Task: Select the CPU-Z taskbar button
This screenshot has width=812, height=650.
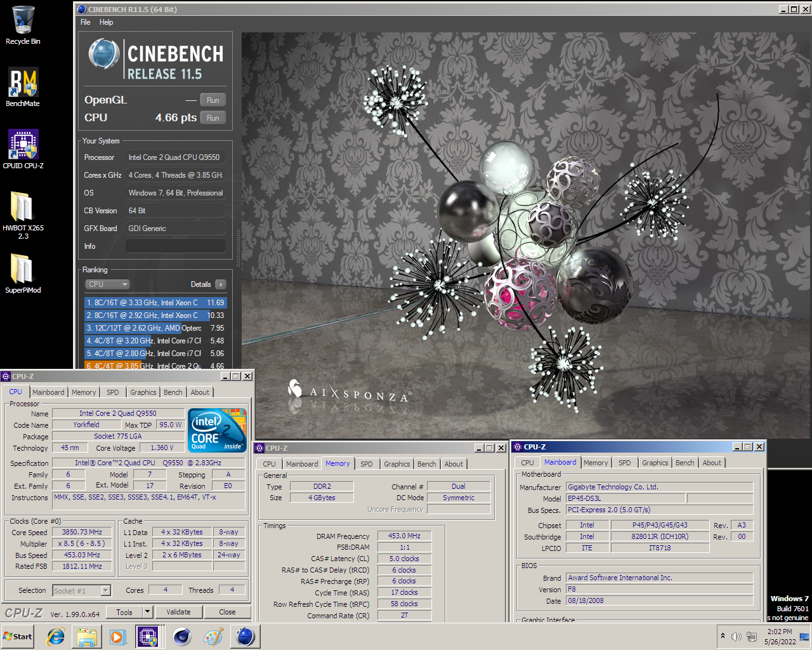Action: [148, 637]
